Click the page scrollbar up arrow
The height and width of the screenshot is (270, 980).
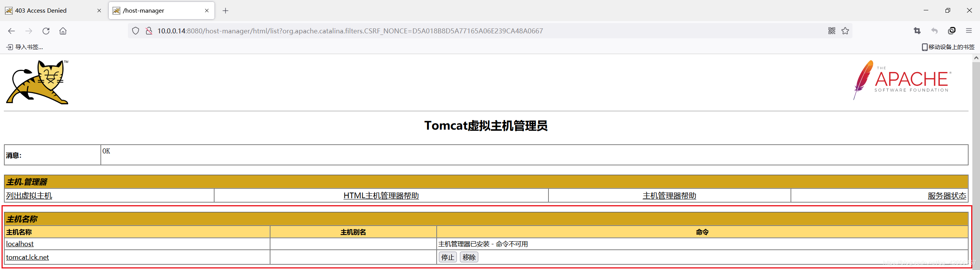point(976,58)
